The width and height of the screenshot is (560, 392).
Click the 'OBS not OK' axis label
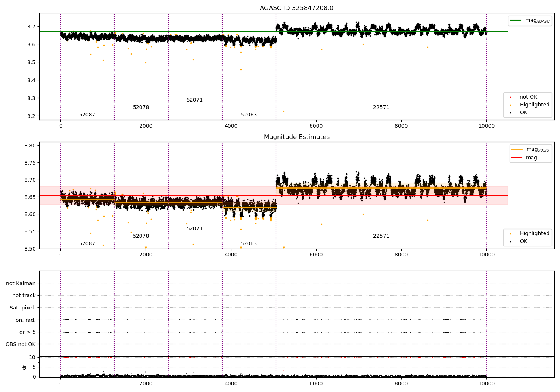[x=21, y=344]
